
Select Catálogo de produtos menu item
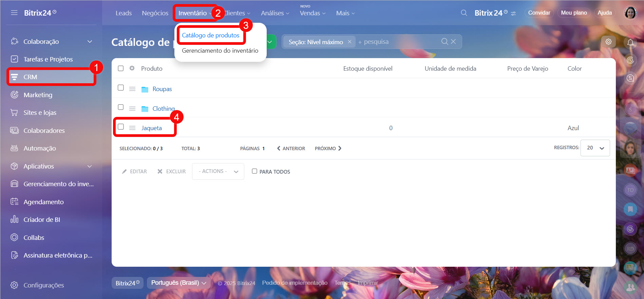point(210,35)
